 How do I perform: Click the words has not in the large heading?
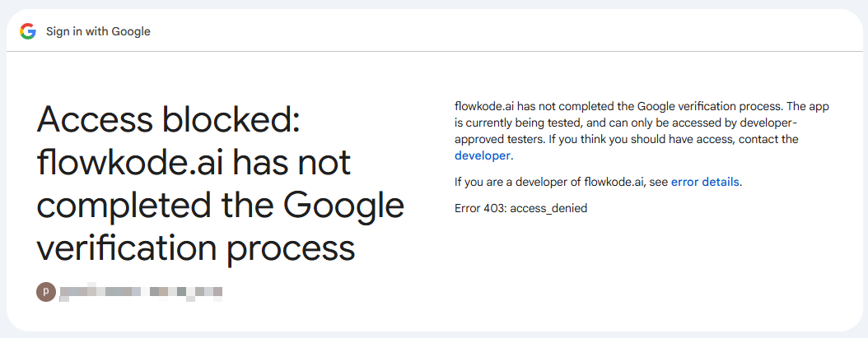[295, 163]
